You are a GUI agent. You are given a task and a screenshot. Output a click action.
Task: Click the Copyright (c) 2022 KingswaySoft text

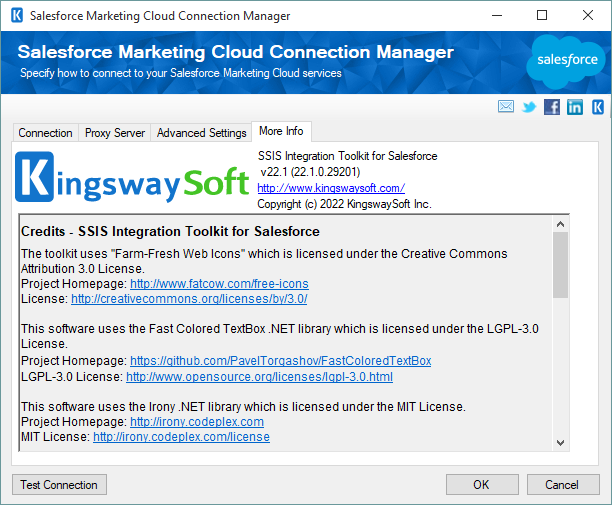344,204
